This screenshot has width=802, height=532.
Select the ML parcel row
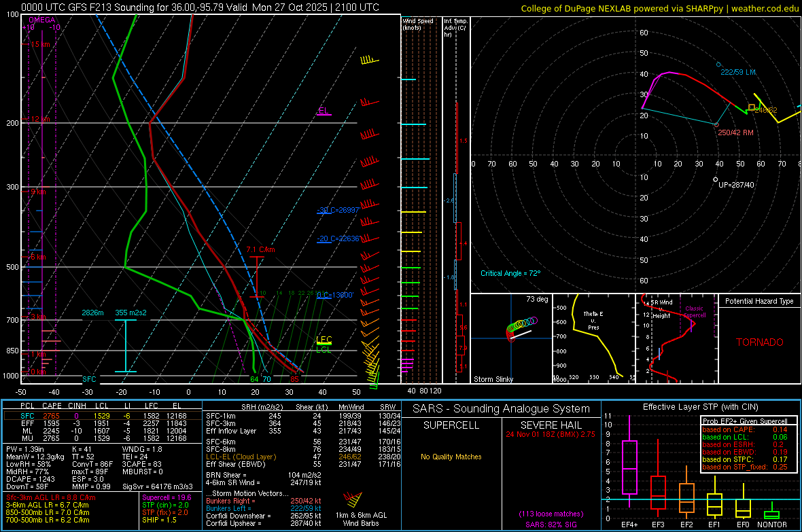[103, 431]
